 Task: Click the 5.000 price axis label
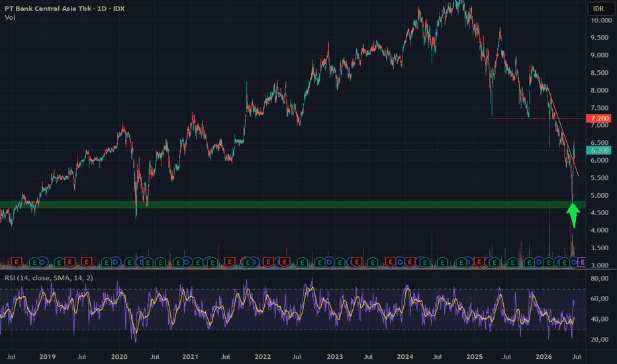(600, 195)
